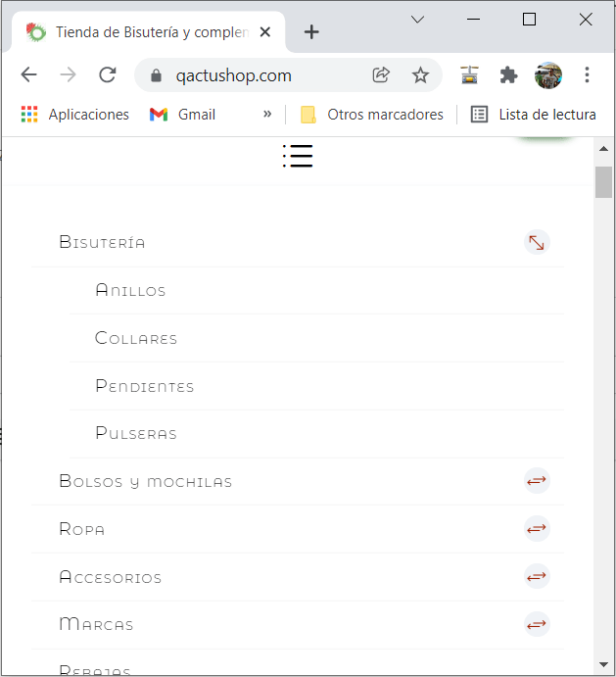This screenshot has width=616, height=677.
Task: Open the Aplicaciones apps grid
Action: 75,115
